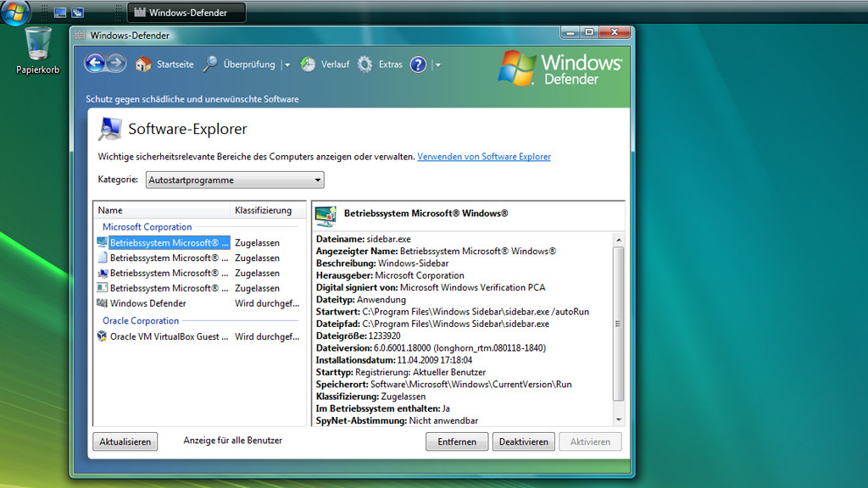Viewport: 868px width, 488px height.
Task: Open help with the blue question mark icon
Action: [418, 64]
